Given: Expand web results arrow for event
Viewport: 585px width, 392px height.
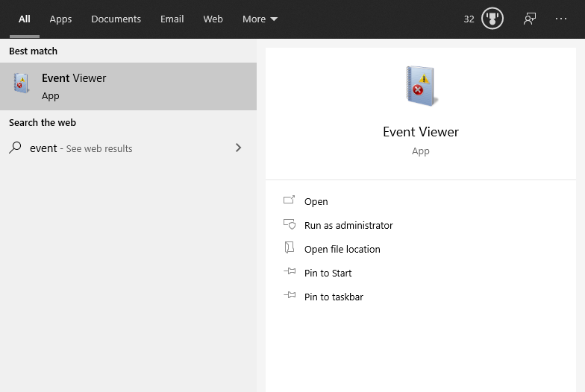Looking at the screenshot, I should [239, 148].
